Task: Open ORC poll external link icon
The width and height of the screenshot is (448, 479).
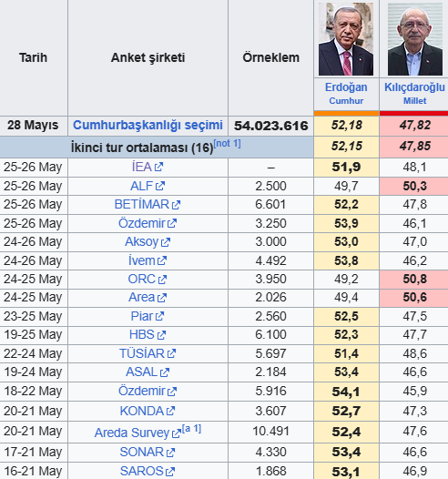Action: pyautogui.click(x=162, y=280)
